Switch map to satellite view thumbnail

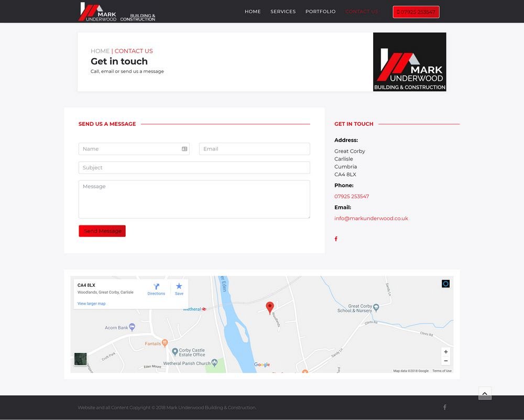80,359
